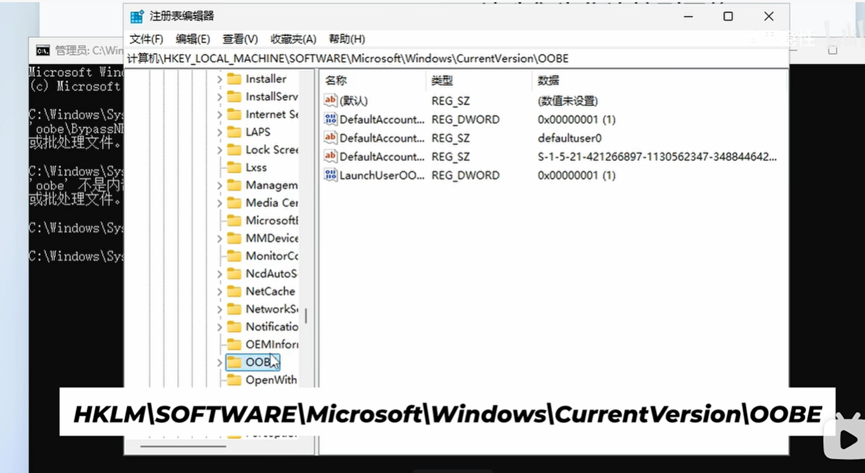Select the NetCache folder icon
This screenshot has height=473, width=865.
click(234, 291)
